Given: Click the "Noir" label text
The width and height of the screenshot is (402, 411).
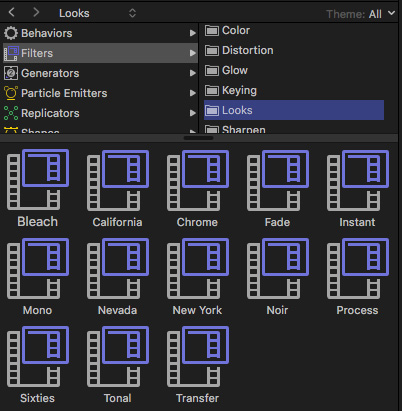Looking at the screenshot, I should (277, 310).
